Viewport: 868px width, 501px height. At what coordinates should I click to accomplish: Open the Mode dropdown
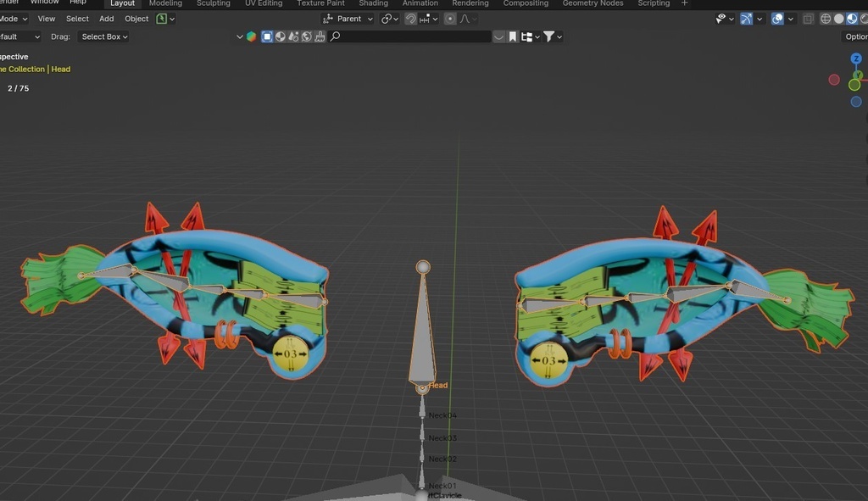pos(13,18)
